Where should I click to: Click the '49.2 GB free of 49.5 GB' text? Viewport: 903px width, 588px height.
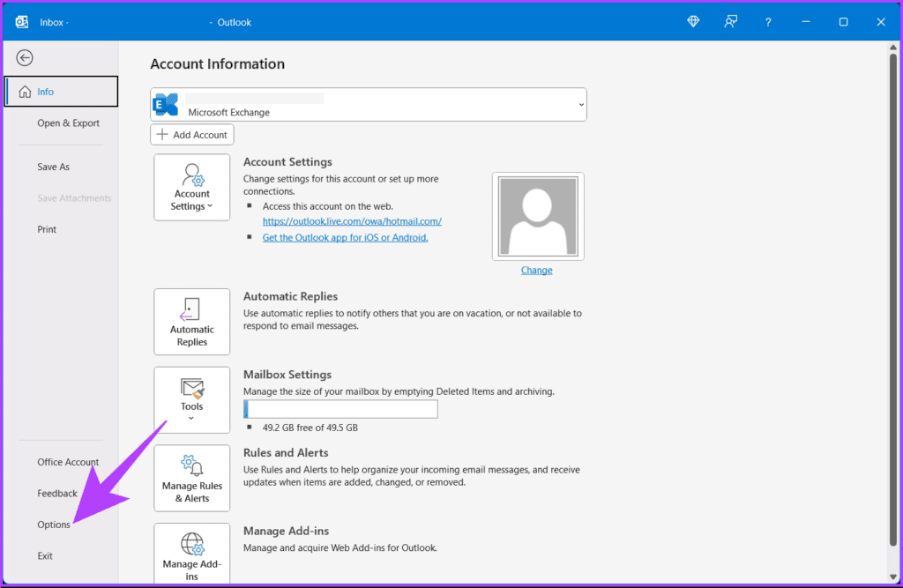[310, 428]
